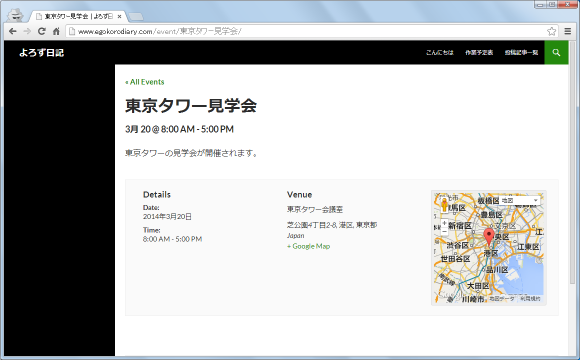Open 投稿記事一覧 navigation menu item

click(522, 53)
